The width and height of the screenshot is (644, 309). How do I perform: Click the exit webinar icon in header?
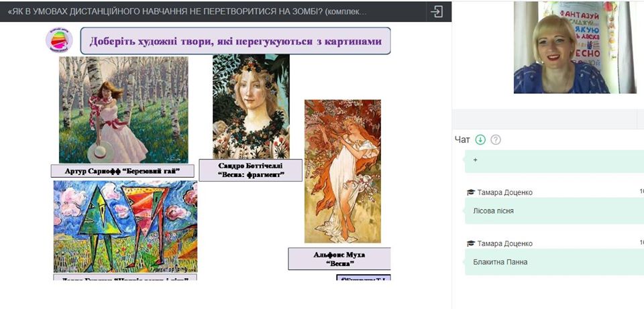coord(437,11)
